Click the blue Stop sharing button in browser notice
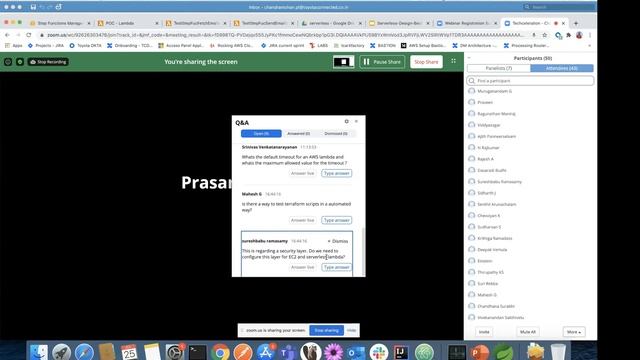 coord(327,330)
